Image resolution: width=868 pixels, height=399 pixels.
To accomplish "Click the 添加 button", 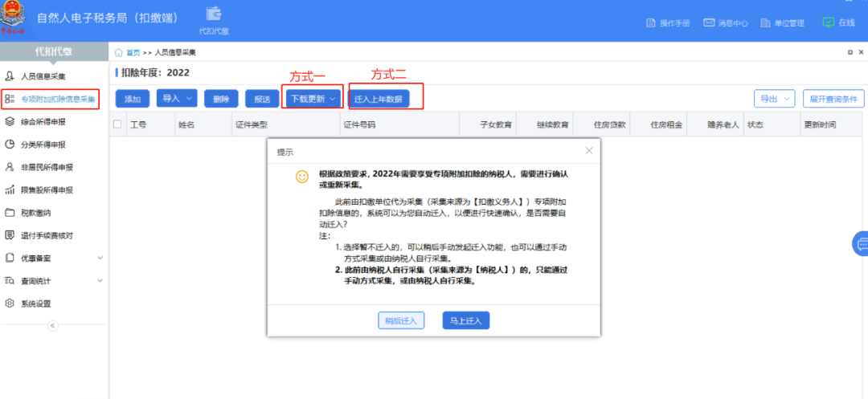I will [133, 99].
